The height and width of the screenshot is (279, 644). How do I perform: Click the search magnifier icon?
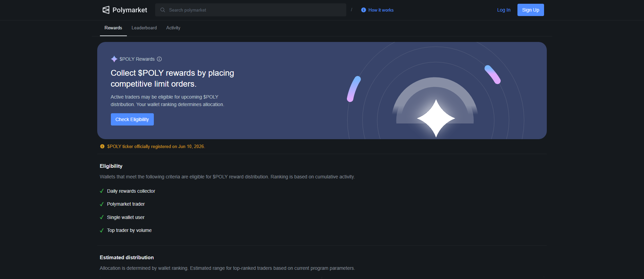pos(163,10)
